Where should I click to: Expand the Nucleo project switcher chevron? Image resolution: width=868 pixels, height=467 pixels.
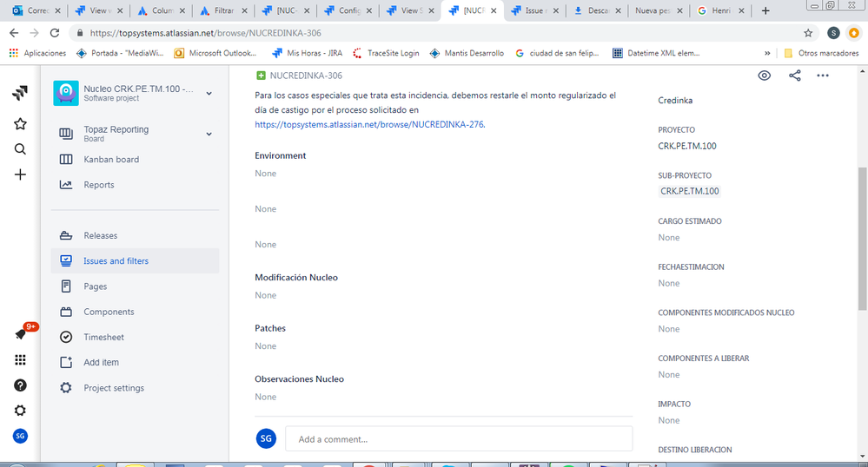coord(209,94)
